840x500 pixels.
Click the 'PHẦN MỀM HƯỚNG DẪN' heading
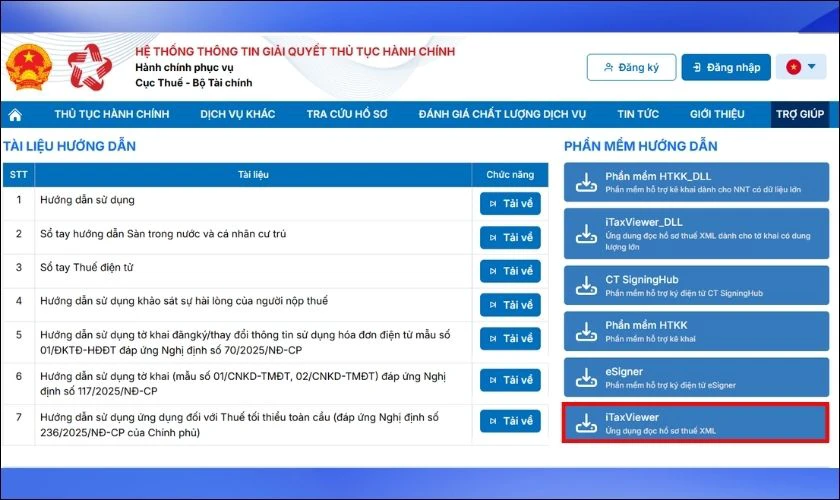click(640, 146)
